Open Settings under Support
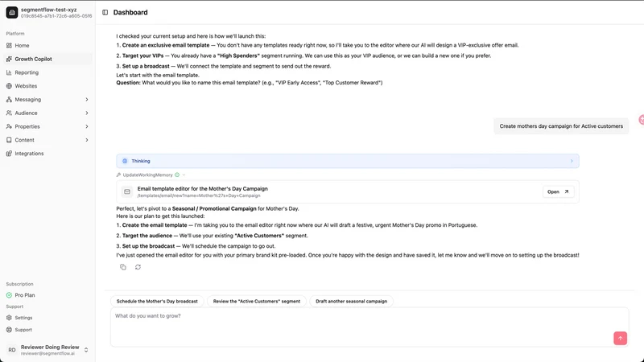 [x=47, y=318]
